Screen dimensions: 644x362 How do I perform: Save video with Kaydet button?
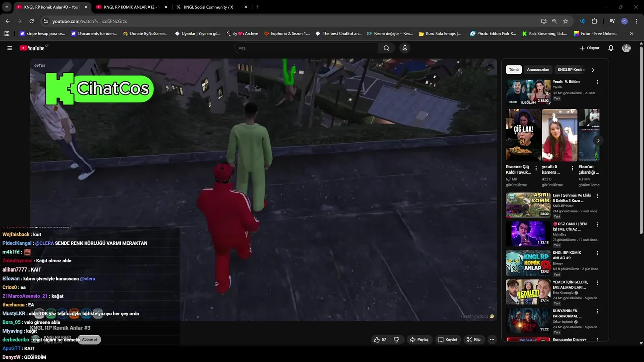click(447, 340)
